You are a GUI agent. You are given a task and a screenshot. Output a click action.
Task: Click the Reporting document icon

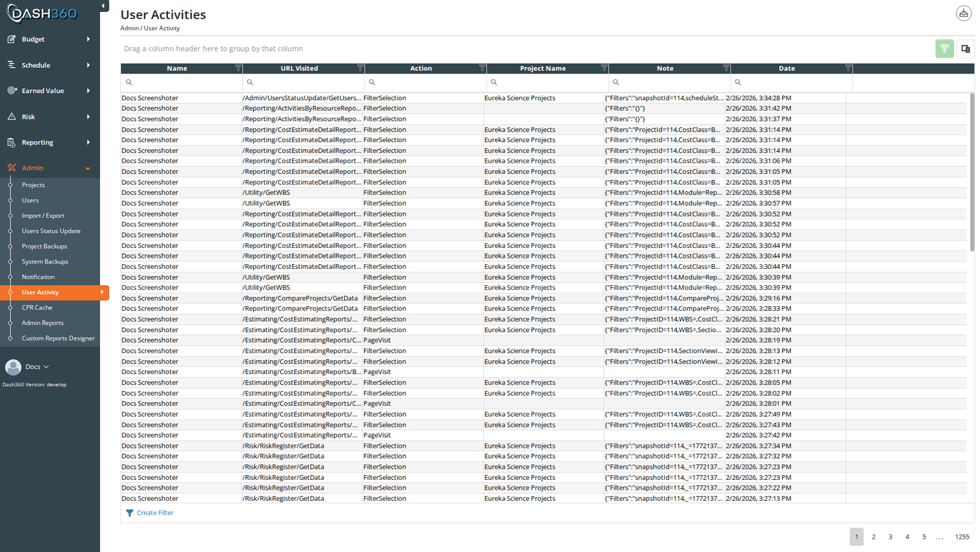[x=11, y=142]
